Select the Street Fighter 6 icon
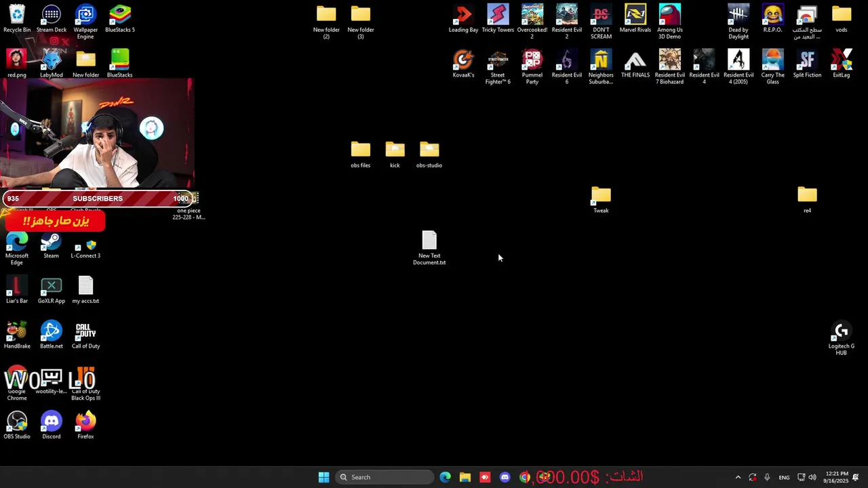Screen dimensions: 868x488 click(498, 66)
